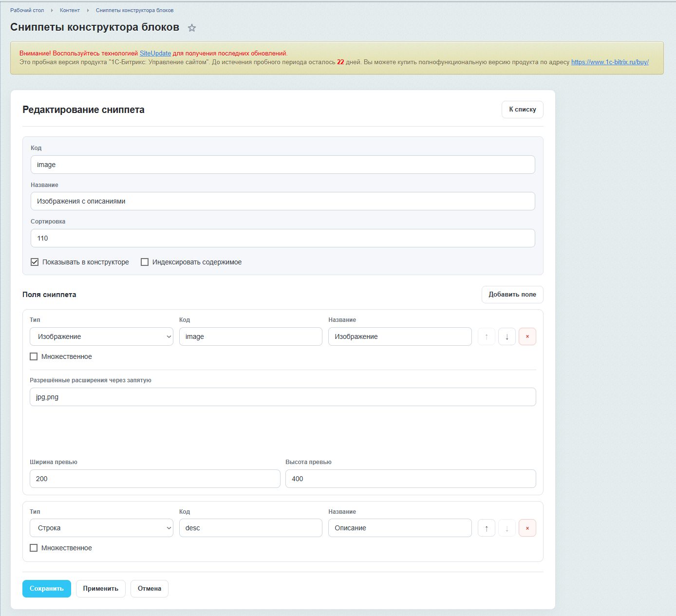Click the image field's 'Код' input

tap(251, 336)
